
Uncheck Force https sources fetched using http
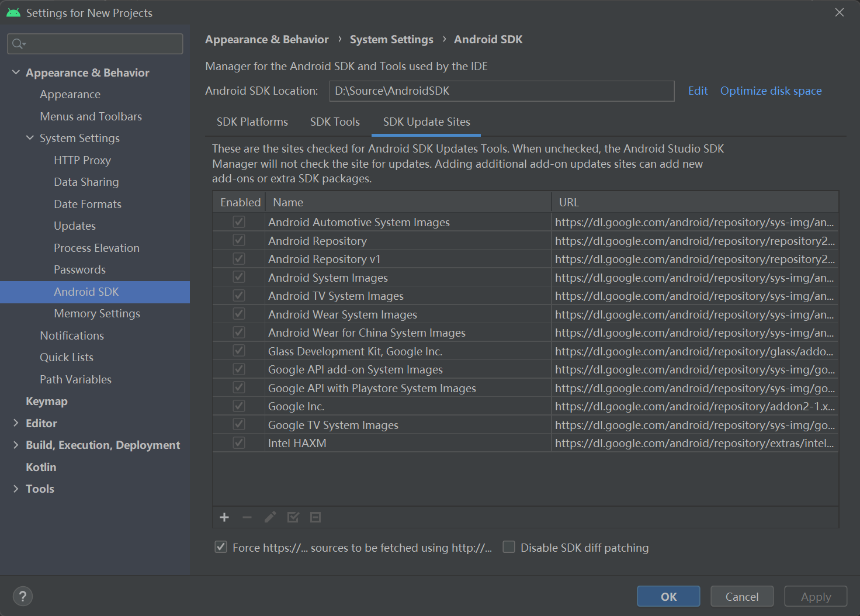pos(220,546)
